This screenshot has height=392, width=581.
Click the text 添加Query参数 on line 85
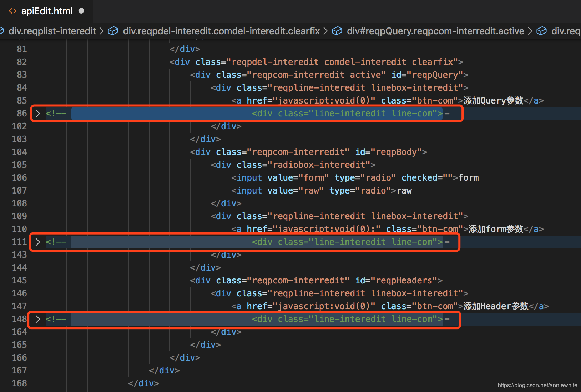(493, 101)
